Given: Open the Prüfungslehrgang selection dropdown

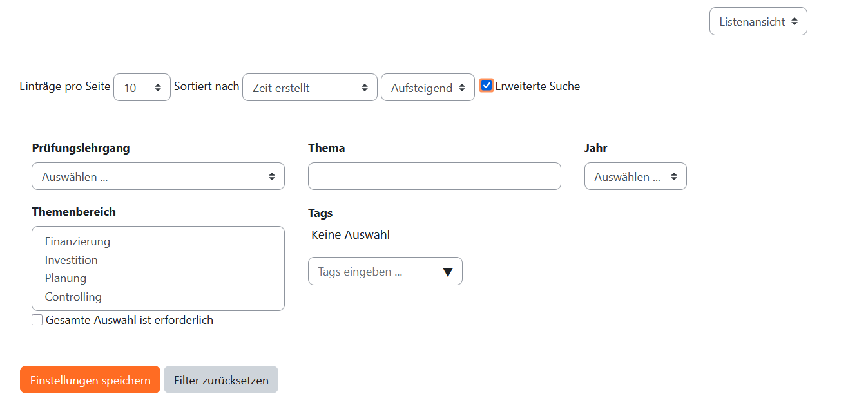Looking at the screenshot, I should click(158, 176).
